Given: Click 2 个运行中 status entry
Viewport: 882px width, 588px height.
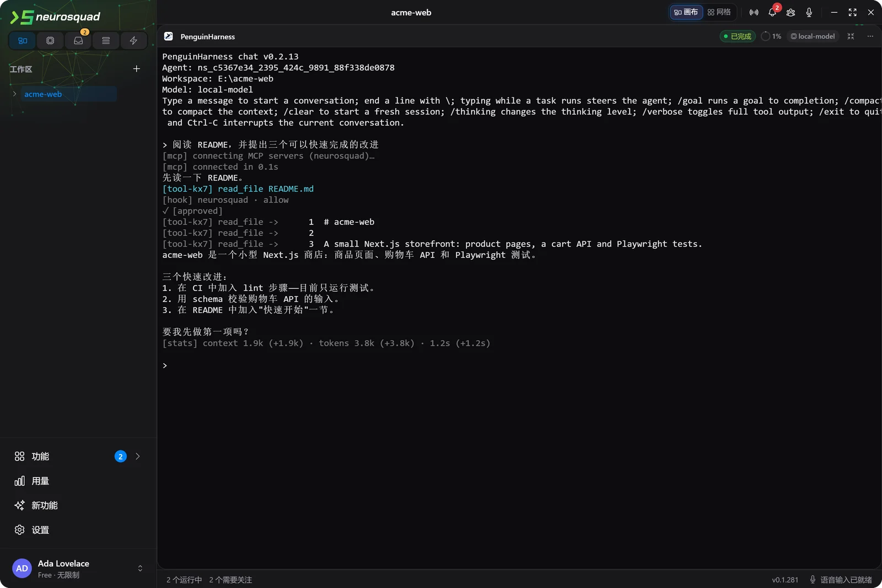Looking at the screenshot, I should [x=184, y=580].
